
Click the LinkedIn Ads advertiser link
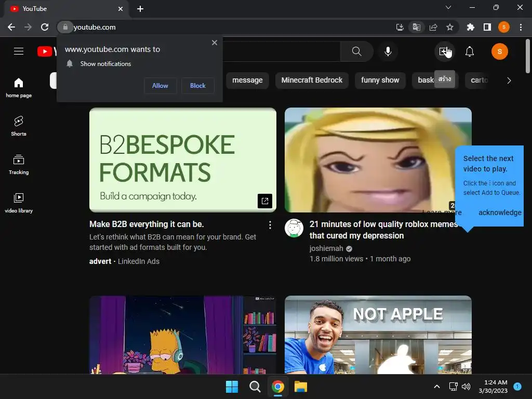point(138,261)
